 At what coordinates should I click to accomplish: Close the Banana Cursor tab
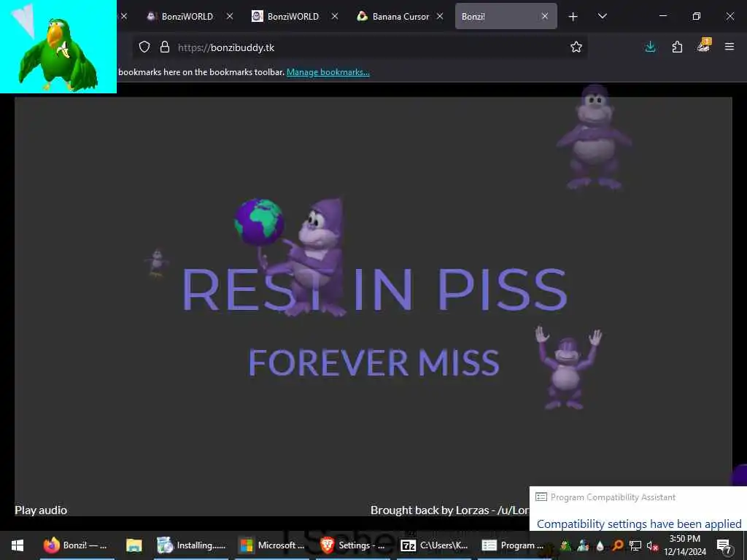(440, 16)
